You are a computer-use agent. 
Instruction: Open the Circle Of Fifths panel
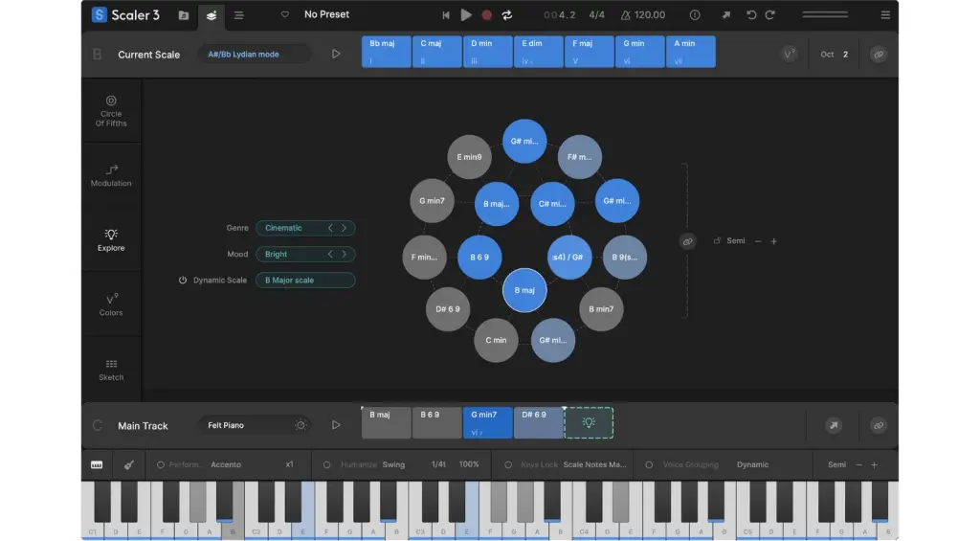click(111, 110)
